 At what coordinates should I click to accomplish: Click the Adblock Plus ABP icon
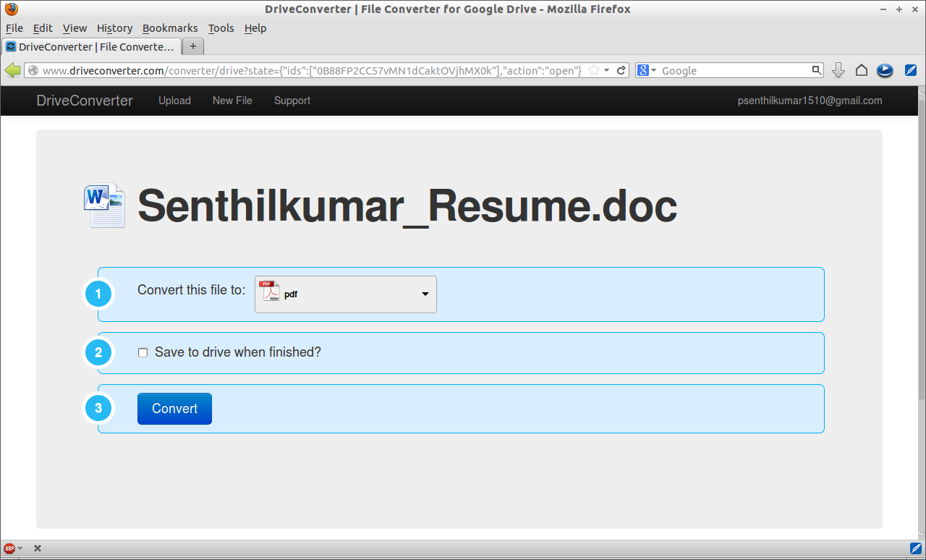click(x=9, y=548)
